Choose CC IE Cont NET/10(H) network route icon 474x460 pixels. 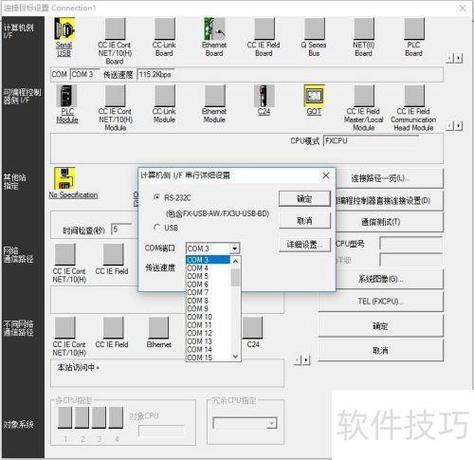pyautogui.click(x=65, y=255)
